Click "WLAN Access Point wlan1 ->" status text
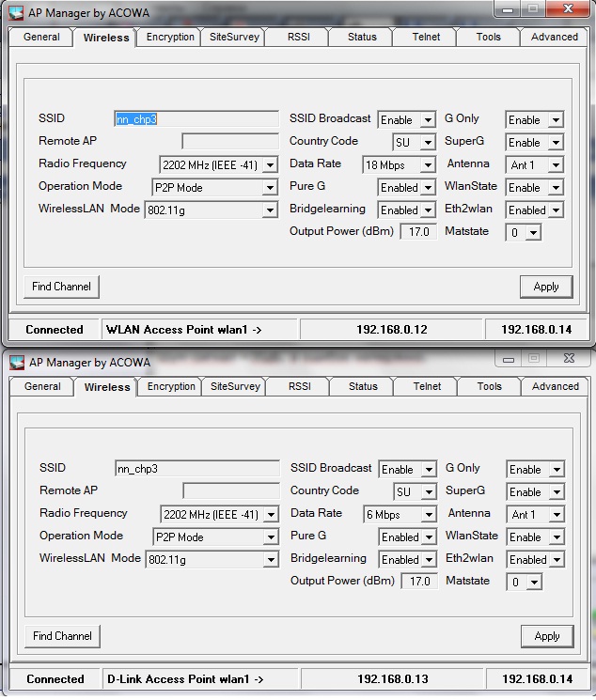Screen dimensions: 596x700 coord(183,330)
